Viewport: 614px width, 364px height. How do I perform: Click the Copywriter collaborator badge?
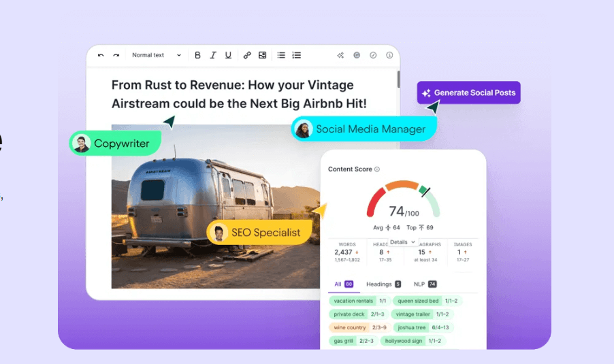point(116,144)
